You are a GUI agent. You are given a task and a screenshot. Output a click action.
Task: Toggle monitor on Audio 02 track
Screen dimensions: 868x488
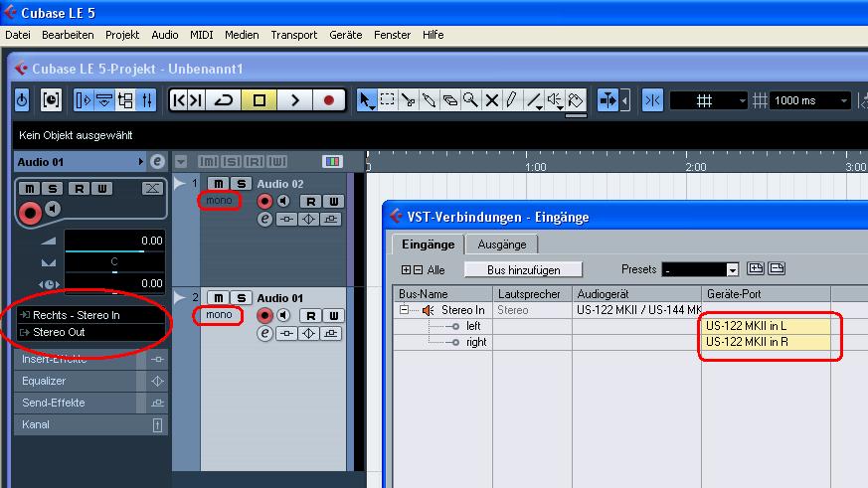(283, 202)
